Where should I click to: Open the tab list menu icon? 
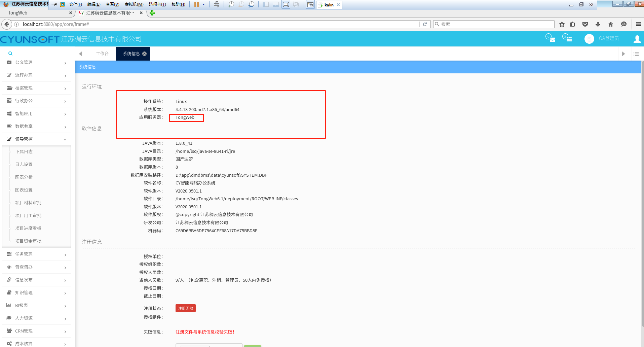click(636, 54)
